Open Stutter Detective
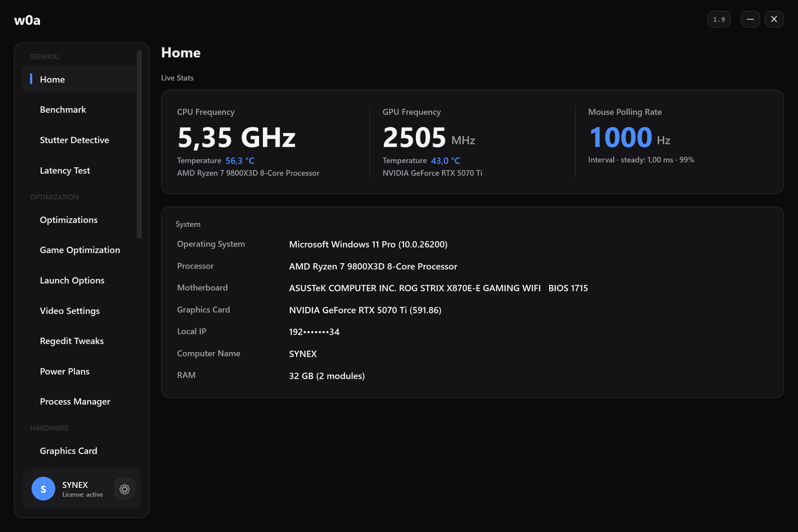The width and height of the screenshot is (798, 532). (79, 140)
